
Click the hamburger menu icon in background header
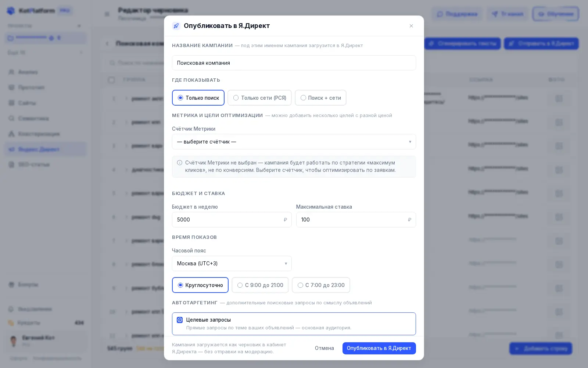tap(107, 14)
